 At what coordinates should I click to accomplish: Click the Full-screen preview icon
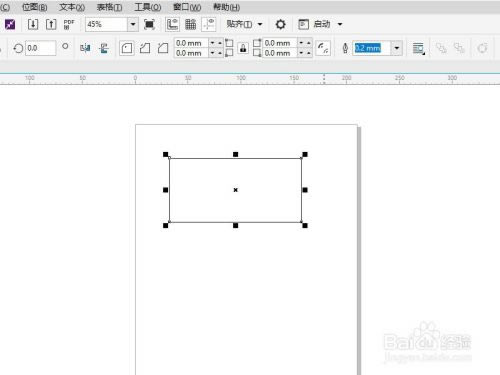tap(149, 24)
